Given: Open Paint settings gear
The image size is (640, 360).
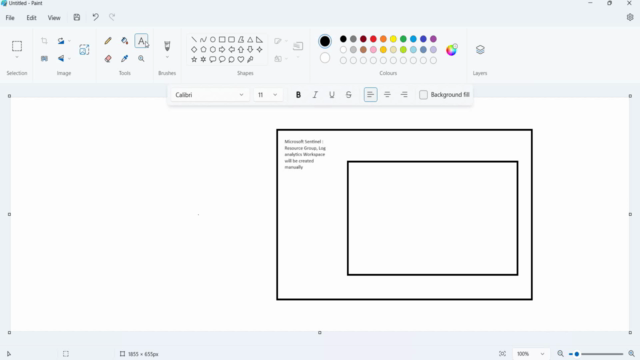Looking at the screenshot, I should click(x=630, y=17).
